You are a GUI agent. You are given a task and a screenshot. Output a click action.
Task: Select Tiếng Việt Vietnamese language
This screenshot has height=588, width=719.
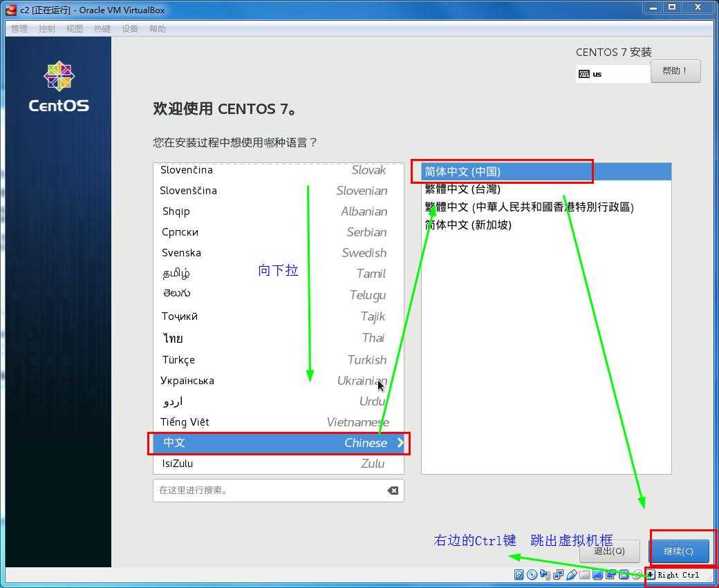(x=279, y=421)
